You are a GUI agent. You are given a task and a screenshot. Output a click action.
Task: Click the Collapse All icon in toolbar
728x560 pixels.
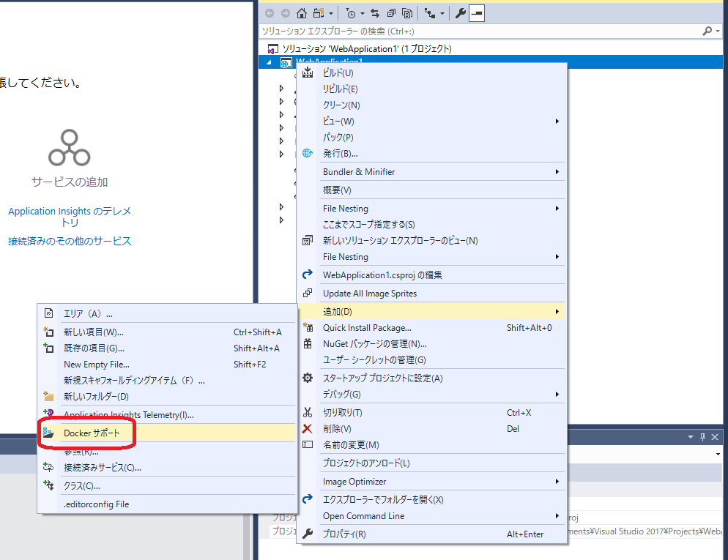[391, 13]
